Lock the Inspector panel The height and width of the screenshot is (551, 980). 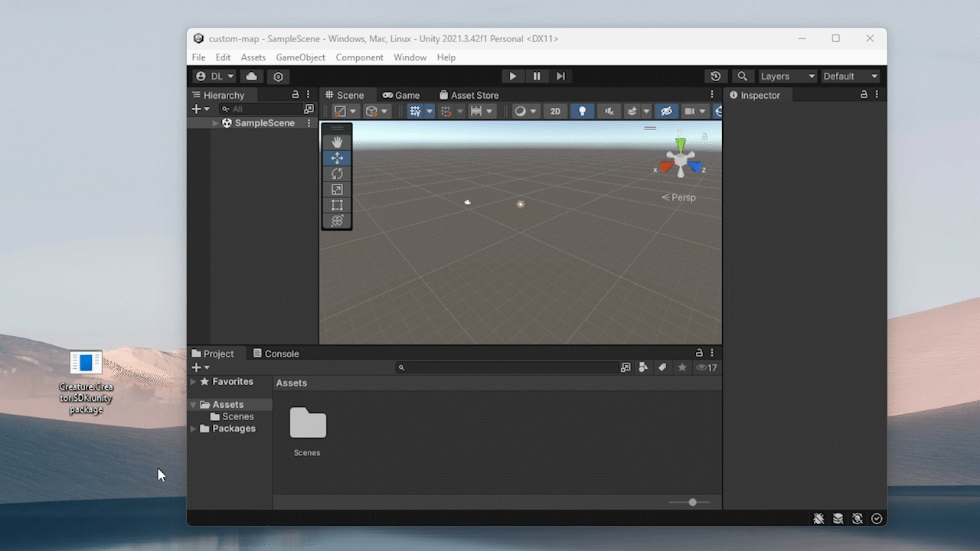coord(864,95)
